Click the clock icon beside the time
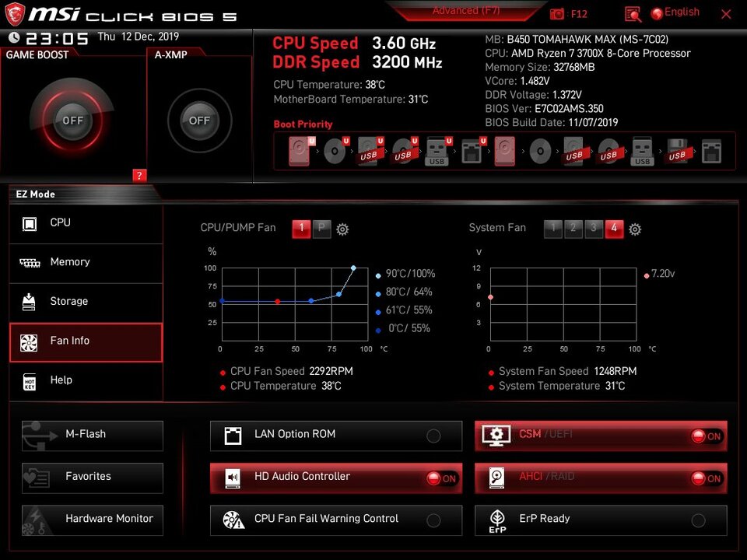Screen dimensions: 747x560 (14, 37)
